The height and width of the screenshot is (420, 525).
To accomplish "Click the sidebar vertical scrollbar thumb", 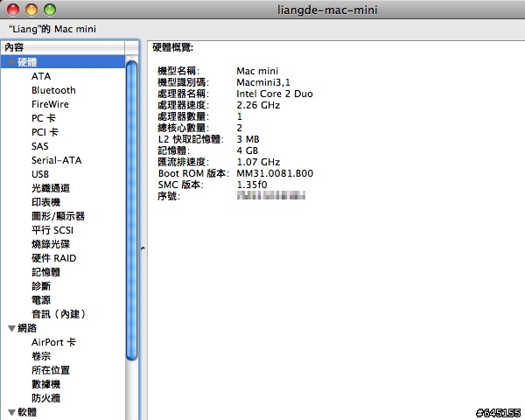I will pos(132,211).
